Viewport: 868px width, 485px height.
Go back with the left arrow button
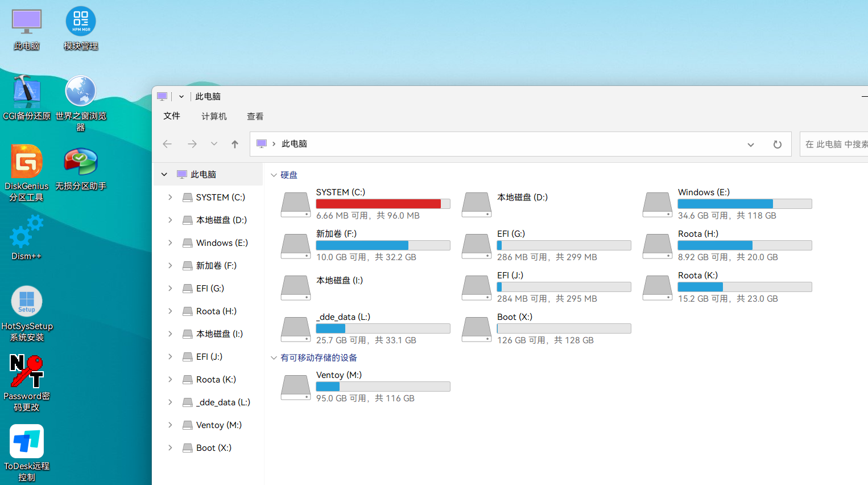167,144
